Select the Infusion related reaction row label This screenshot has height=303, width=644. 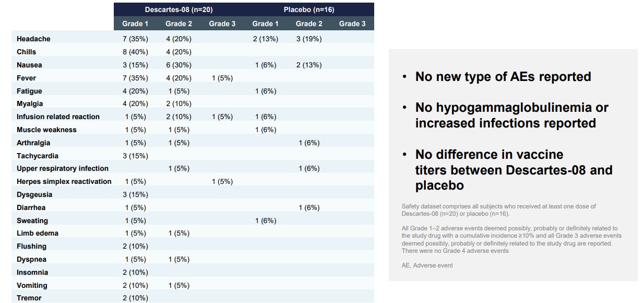pyautogui.click(x=58, y=116)
